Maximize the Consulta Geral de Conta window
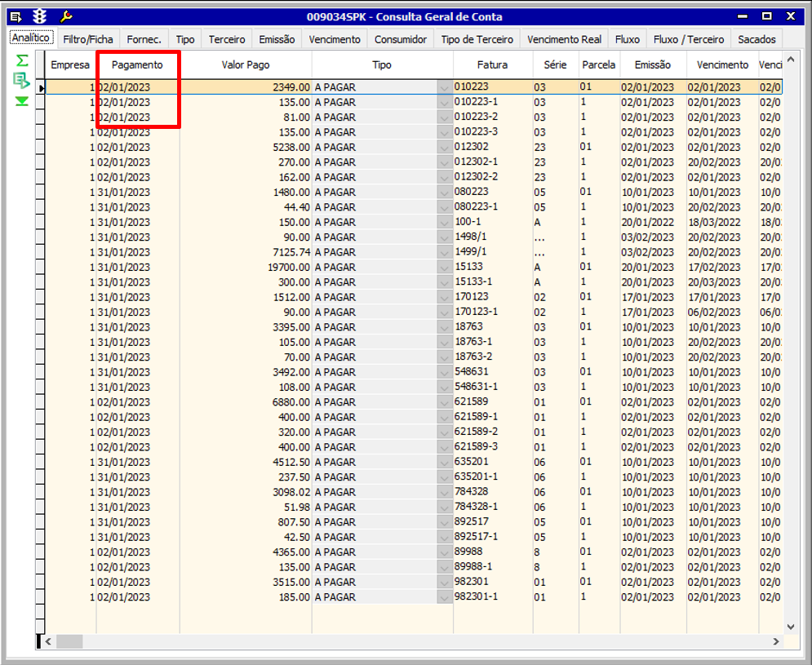 point(766,16)
